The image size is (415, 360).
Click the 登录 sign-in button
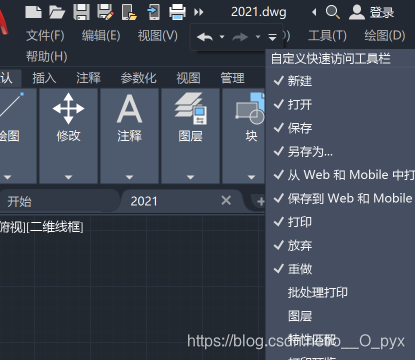pyautogui.click(x=382, y=13)
